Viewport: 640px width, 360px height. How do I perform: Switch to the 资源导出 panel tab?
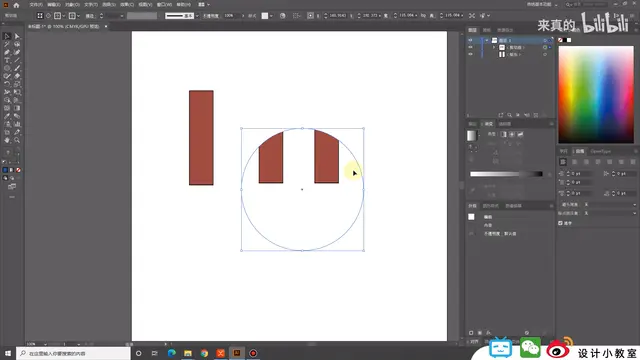[505, 30]
